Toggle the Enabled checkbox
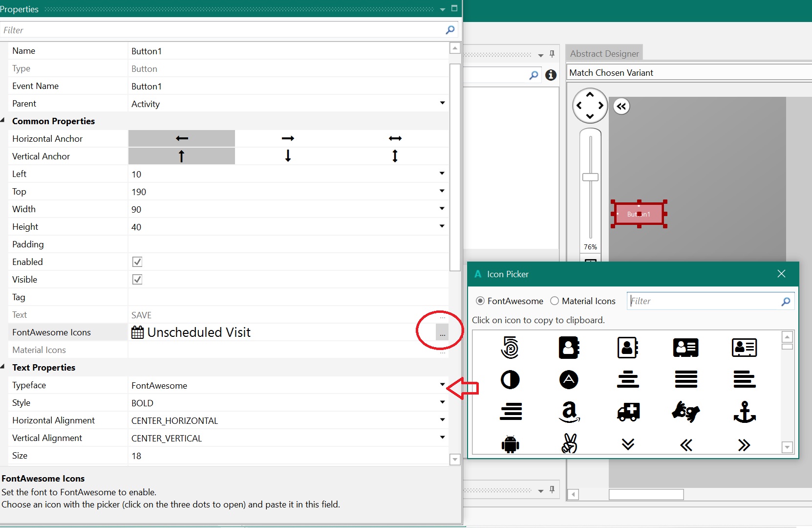 [x=137, y=262]
